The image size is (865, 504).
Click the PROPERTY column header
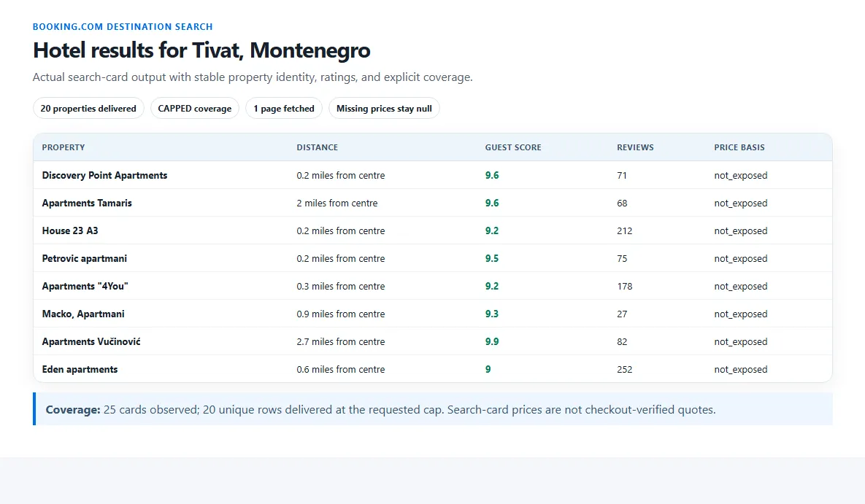pyautogui.click(x=64, y=147)
